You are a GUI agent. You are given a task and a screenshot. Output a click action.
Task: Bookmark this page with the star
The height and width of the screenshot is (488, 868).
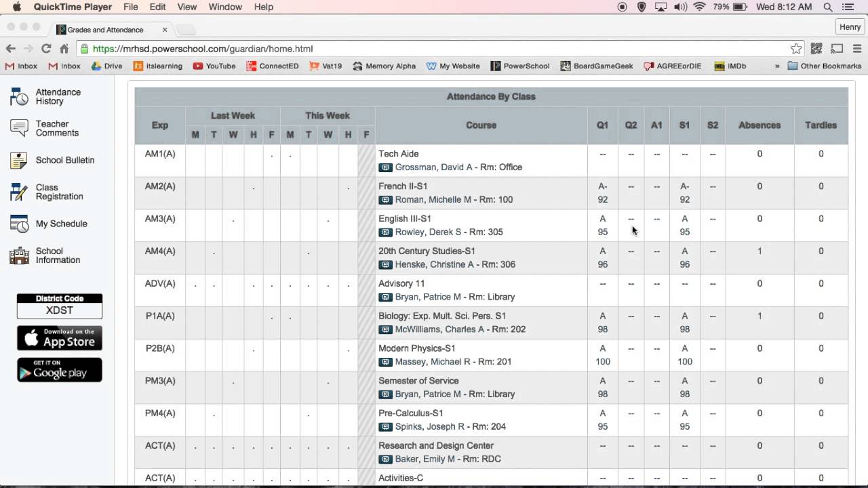coord(796,49)
